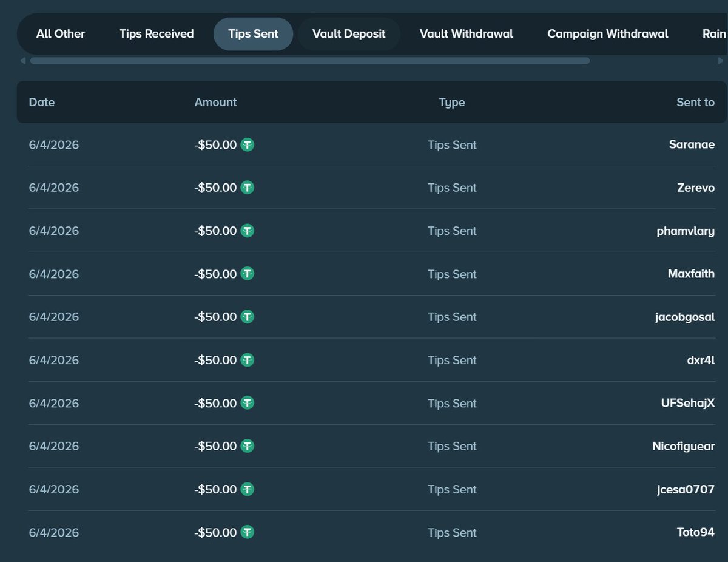Click the tab bar's right scroll arrow
The height and width of the screenshot is (562, 728).
pyautogui.click(x=721, y=61)
